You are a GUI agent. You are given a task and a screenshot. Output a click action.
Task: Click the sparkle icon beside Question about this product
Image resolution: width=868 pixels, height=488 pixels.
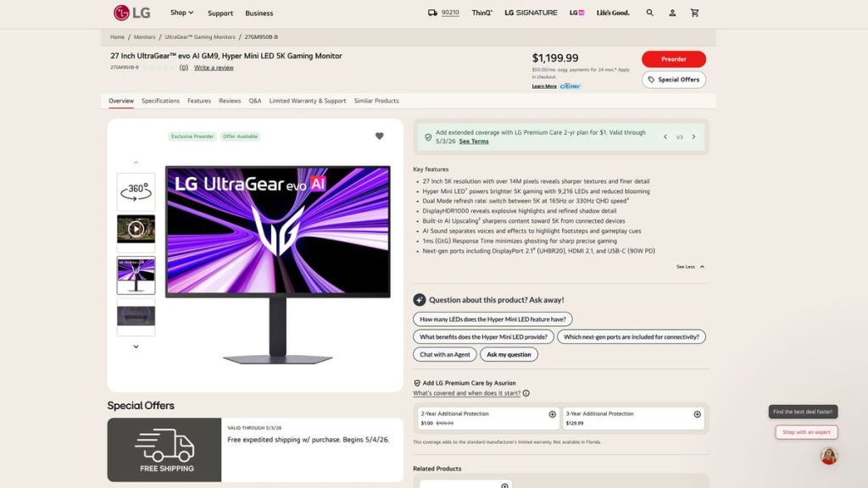[419, 300]
